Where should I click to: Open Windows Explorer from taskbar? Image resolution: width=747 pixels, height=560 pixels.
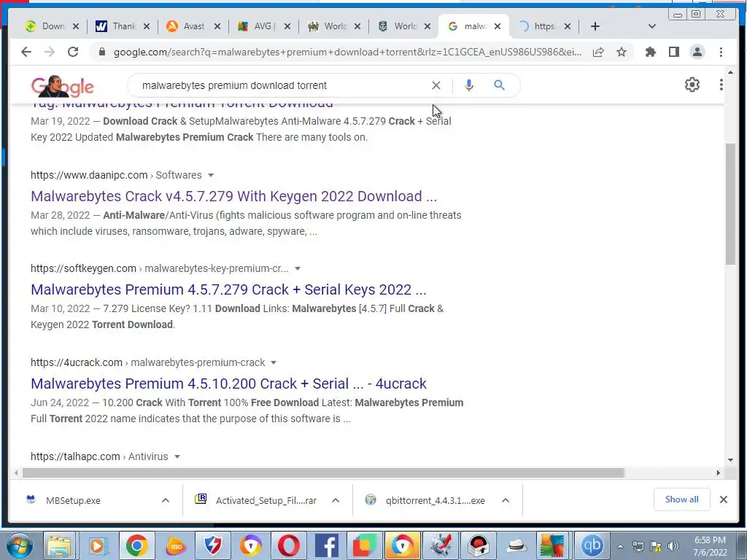[x=58, y=545]
